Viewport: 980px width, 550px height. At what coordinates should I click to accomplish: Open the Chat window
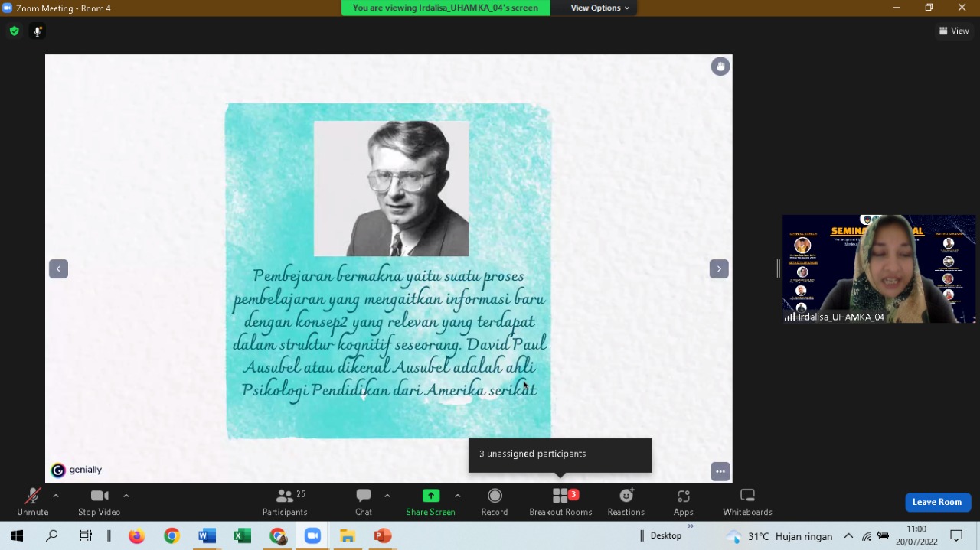pyautogui.click(x=364, y=502)
